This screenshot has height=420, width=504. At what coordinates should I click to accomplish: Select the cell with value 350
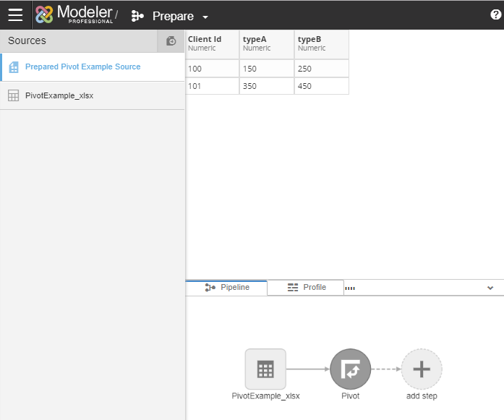[x=267, y=86]
